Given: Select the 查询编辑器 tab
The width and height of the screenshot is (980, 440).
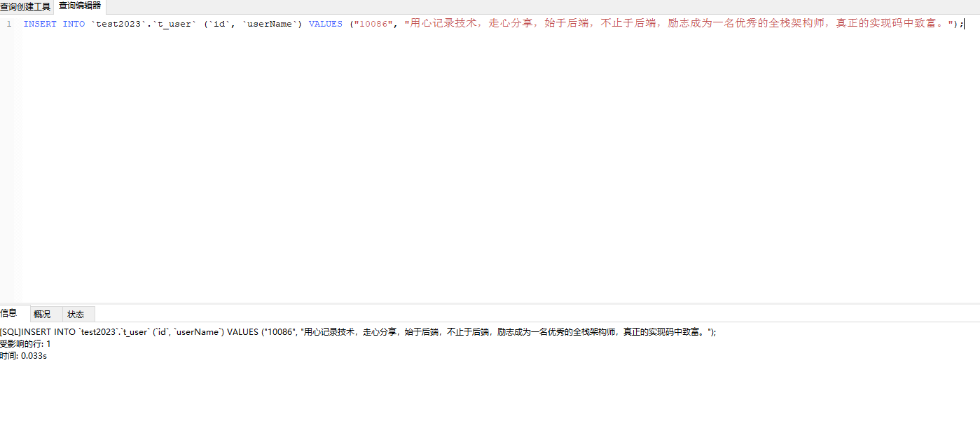Looking at the screenshot, I should pyautogui.click(x=80, y=6).
